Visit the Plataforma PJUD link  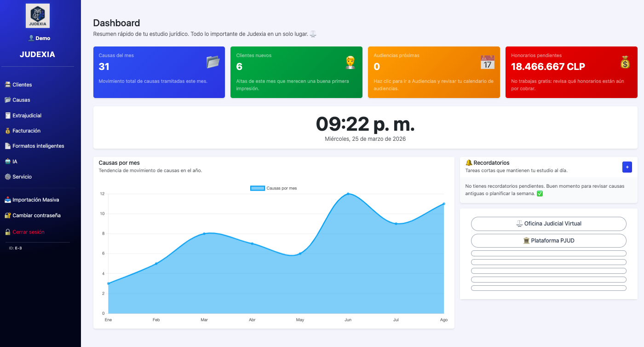click(548, 240)
